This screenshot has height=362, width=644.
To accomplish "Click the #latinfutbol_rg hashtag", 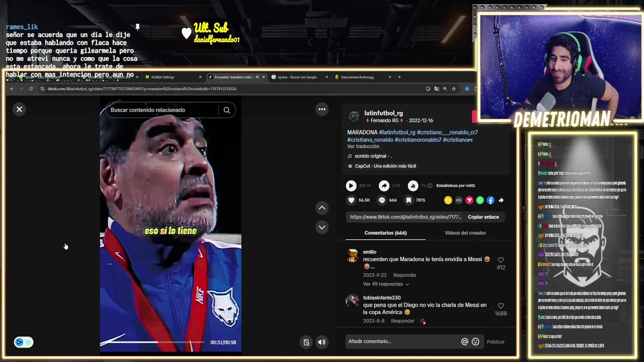I will 397,132.
